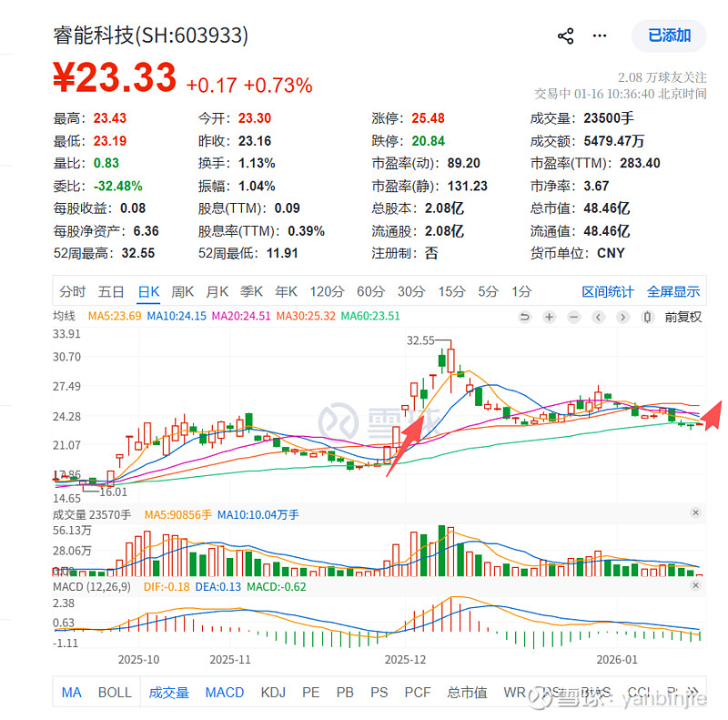The height and width of the screenshot is (720, 728).
Task: Toggle the MA main indicator
Action: click(72, 692)
